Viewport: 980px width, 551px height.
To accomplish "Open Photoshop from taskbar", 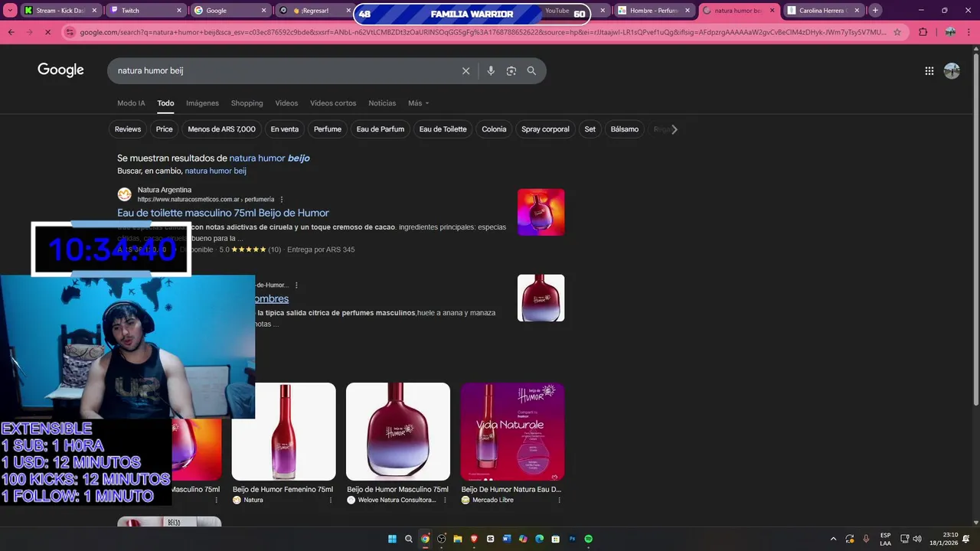I will tap(572, 539).
